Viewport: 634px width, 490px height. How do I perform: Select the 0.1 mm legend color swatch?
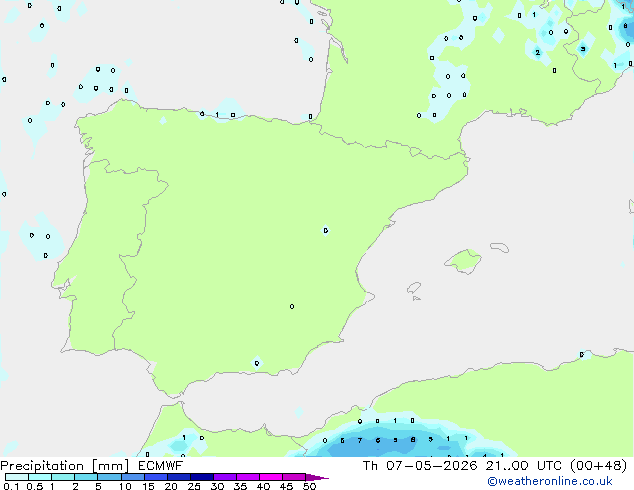(x=17, y=477)
